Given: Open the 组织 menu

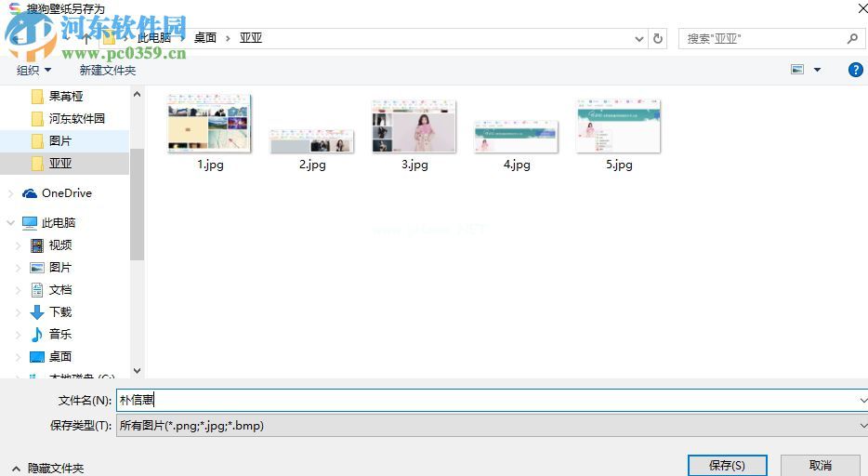Looking at the screenshot, I should [34, 70].
